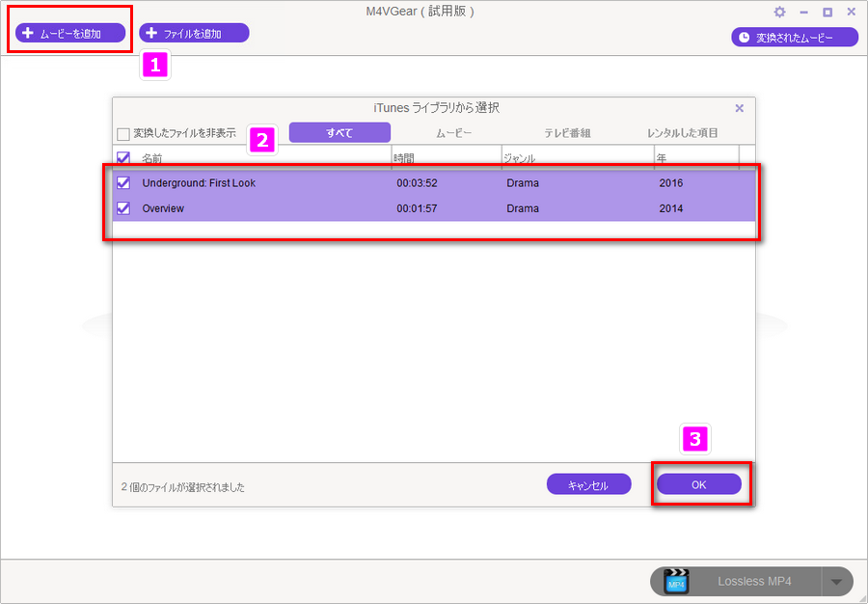Select the すべて tab

[x=339, y=133]
